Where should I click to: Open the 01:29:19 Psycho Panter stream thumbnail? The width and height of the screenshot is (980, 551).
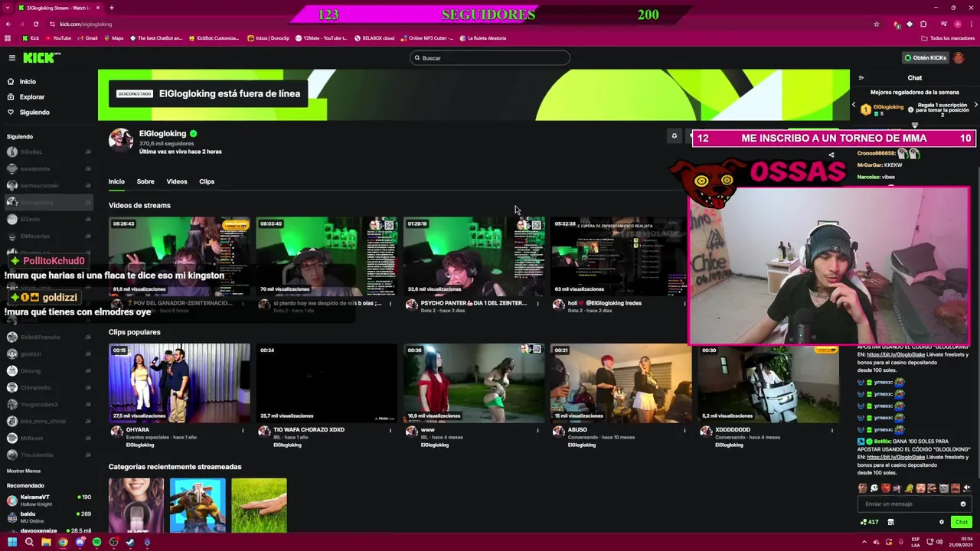[x=474, y=256]
